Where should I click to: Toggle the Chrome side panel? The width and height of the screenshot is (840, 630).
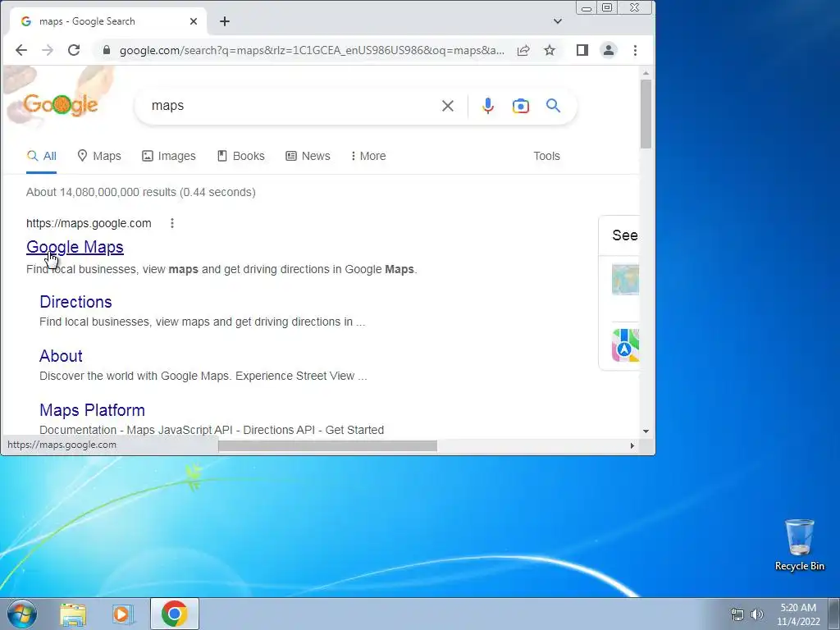coord(582,50)
